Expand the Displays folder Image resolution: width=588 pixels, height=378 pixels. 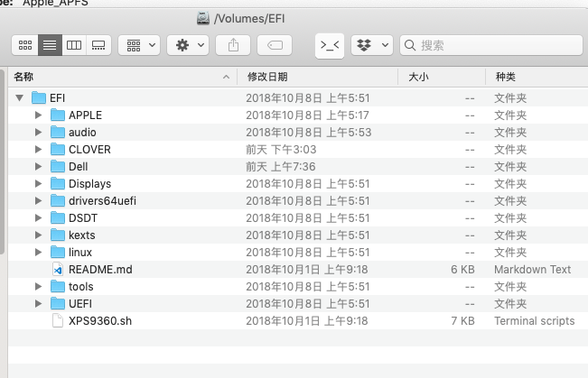point(38,183)
